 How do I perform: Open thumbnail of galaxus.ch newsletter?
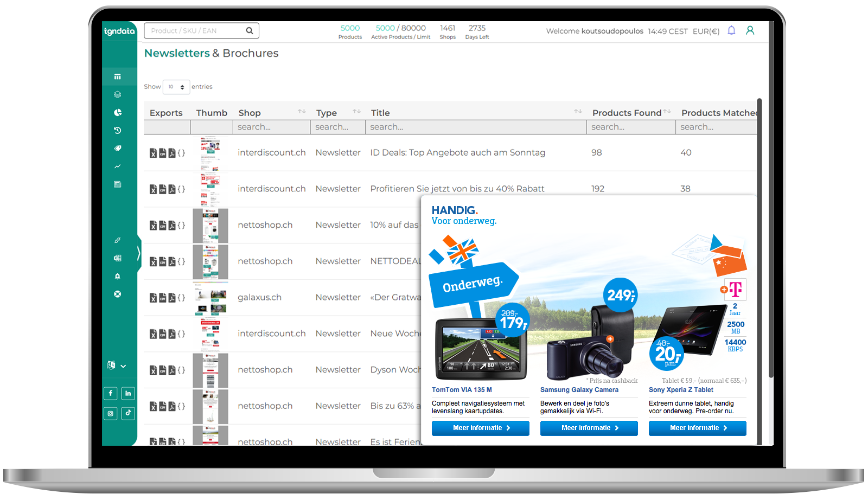pyautogui.click(x=210, y=298)
